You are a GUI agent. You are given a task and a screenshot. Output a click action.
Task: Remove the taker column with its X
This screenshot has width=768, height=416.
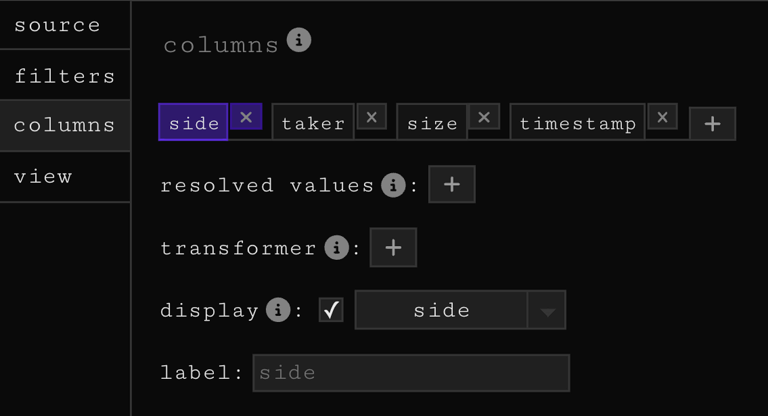coord(371,117)
